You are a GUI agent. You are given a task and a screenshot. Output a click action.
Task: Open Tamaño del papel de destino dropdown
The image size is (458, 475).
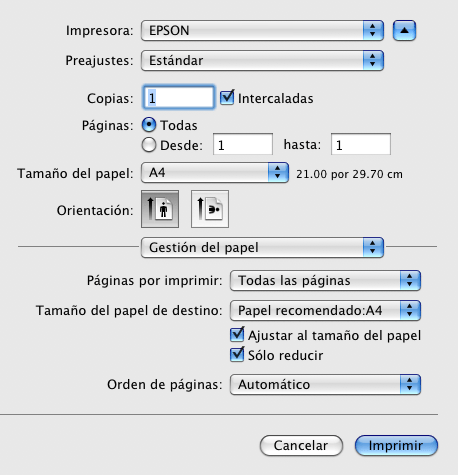[x=325, y=310]
